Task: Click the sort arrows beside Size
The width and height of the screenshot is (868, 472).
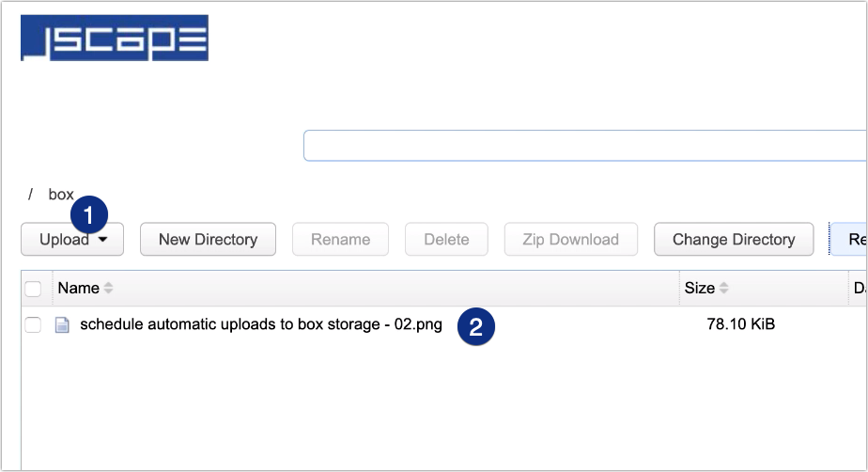Action: pos(724,289)
